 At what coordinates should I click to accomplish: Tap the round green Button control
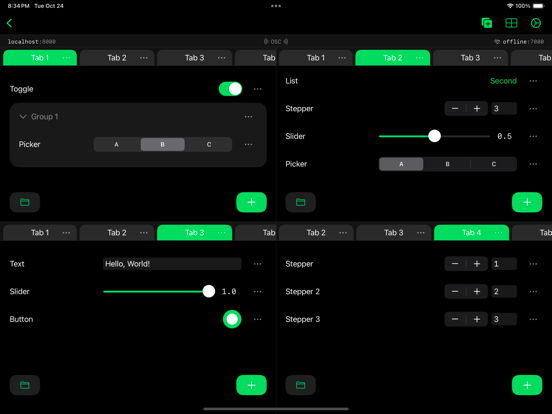tap(232, 319)
